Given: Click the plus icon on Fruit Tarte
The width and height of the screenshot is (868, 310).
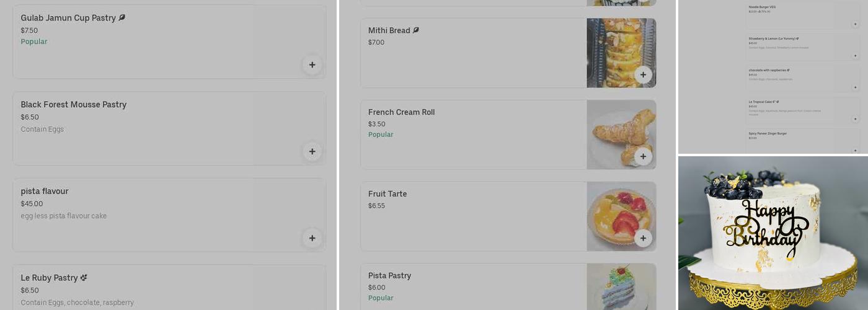Looking at the screenshot, I should coord(643,238).
